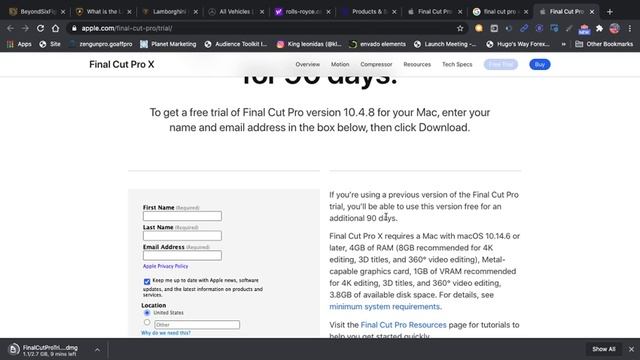This screenshot has width=640, height=360.
Task: Click the orange round extension icon
Action: [479, 28]
